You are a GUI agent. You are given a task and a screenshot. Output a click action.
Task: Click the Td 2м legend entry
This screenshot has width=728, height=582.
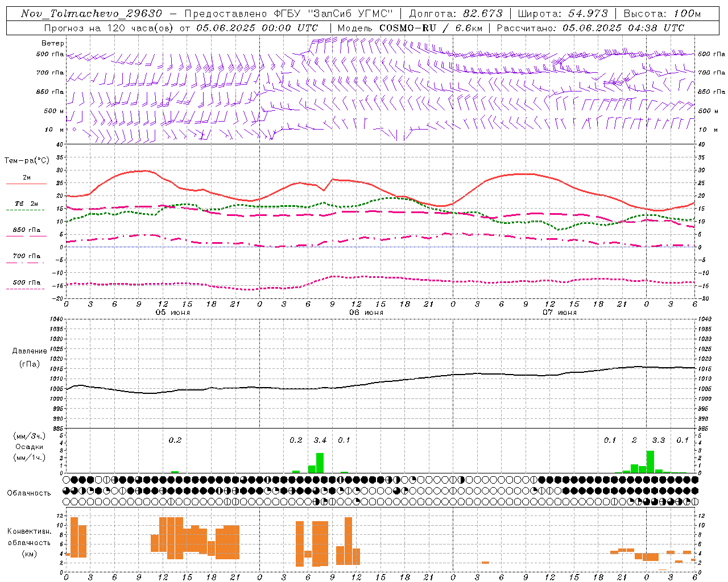(27, 203)
